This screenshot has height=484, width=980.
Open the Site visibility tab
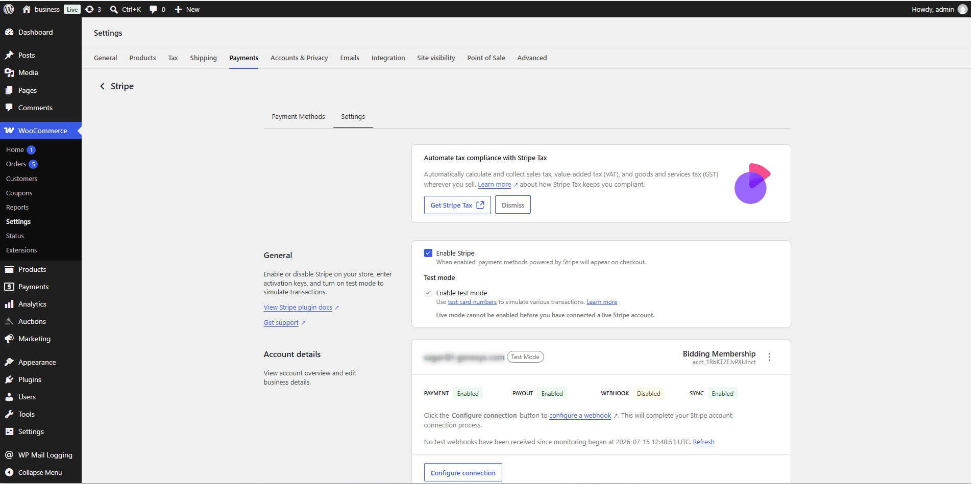(436, 58)
